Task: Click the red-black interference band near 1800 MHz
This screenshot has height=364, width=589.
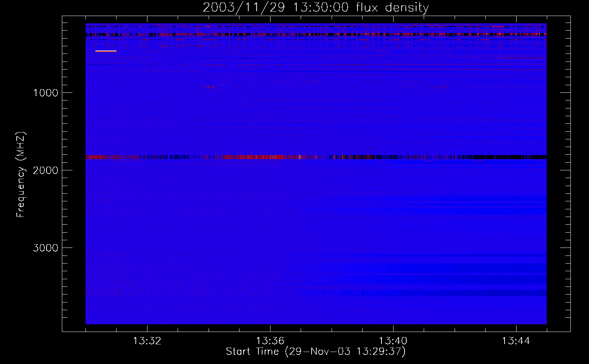Action: [x=316, y=157]
